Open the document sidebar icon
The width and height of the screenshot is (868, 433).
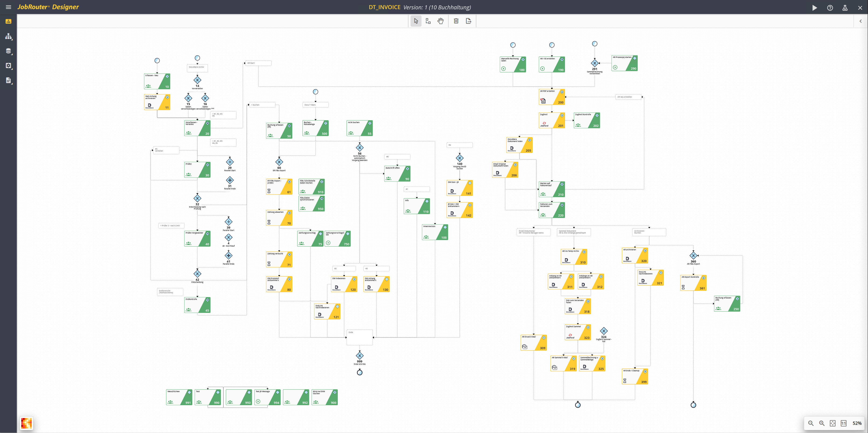coord(9,80)
